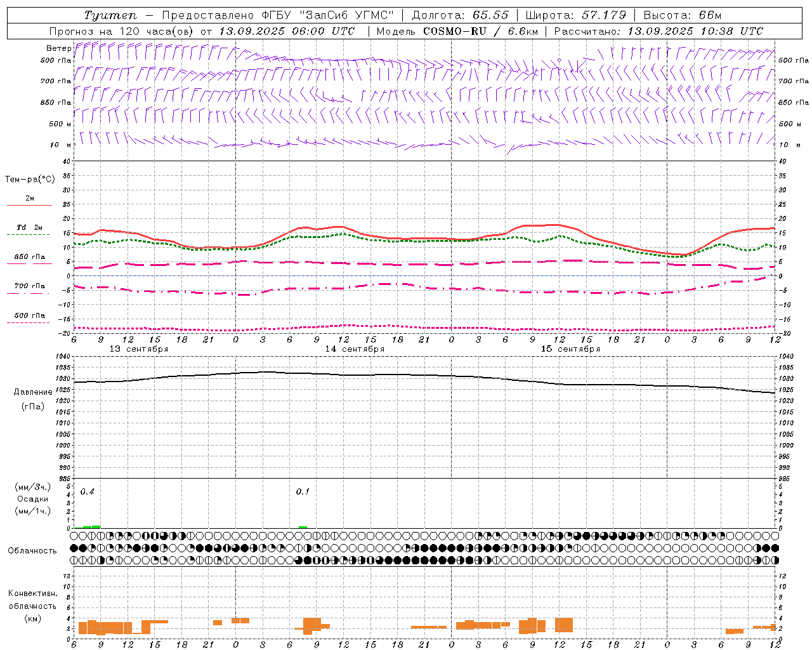This screenshot has height=650, width=812.
Task: Click the "Тем-ра(°C)" temperature axis title
Action: [30, 180]
